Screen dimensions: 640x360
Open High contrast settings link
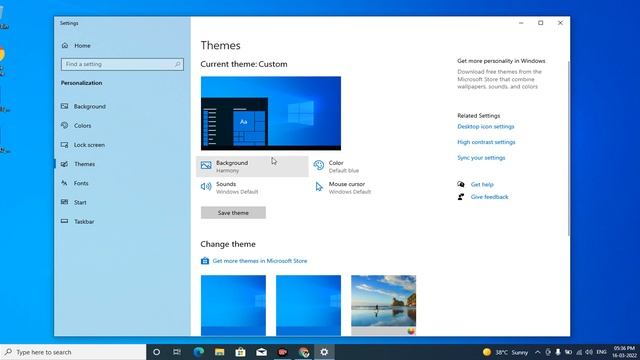click(486, 142)
